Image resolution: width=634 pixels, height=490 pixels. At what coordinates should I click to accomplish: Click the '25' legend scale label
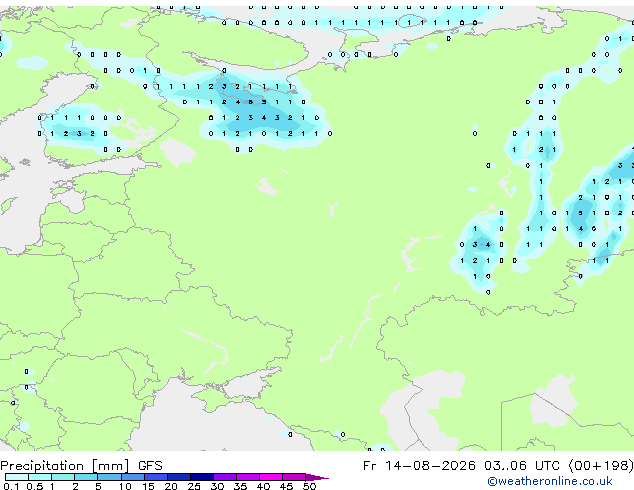pos(194,486)
